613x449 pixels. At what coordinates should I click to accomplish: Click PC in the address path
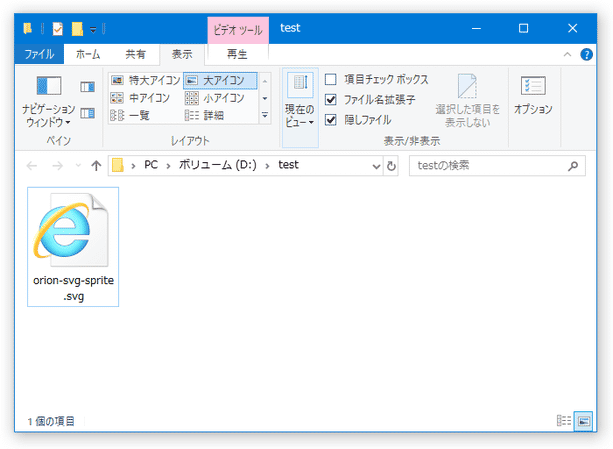151,165
